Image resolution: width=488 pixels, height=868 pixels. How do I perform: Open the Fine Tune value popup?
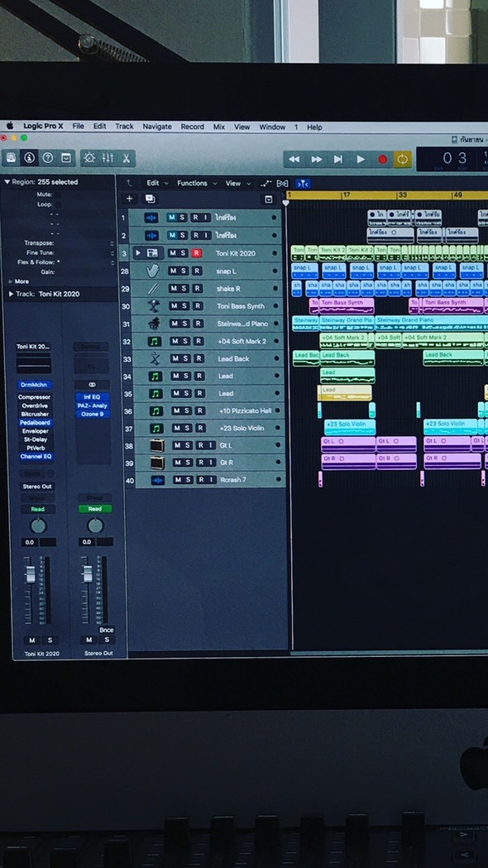point(112,253)
